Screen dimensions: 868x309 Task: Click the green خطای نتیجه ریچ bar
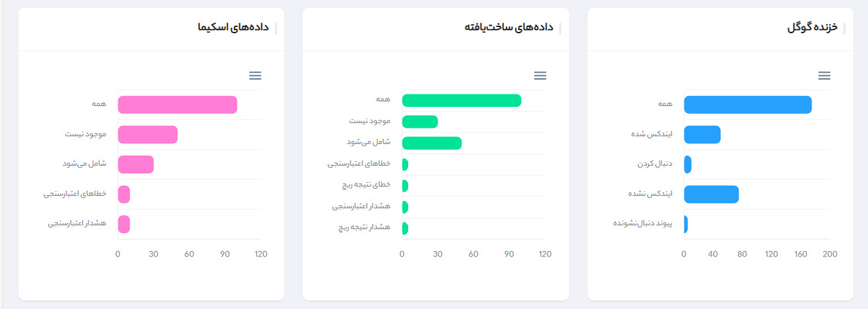tap(405, 186)
